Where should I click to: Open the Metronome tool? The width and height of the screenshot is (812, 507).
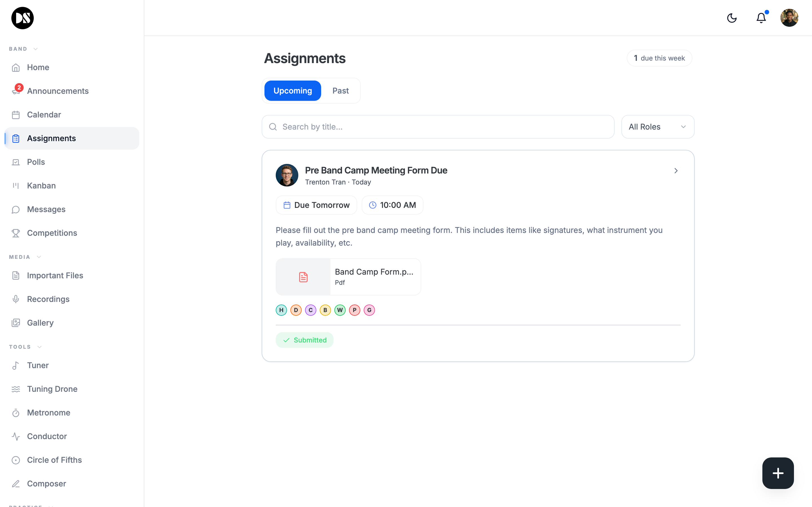tap(48, 412)
